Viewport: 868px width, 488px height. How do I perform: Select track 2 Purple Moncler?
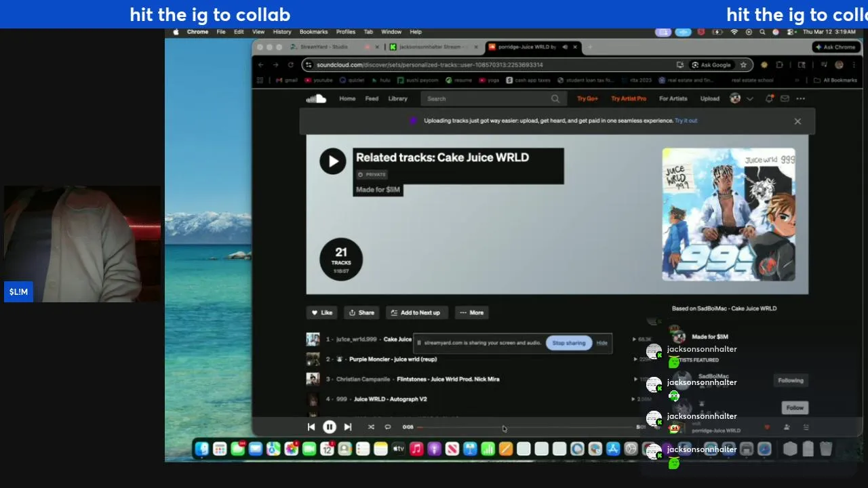[x=393, y=359]
